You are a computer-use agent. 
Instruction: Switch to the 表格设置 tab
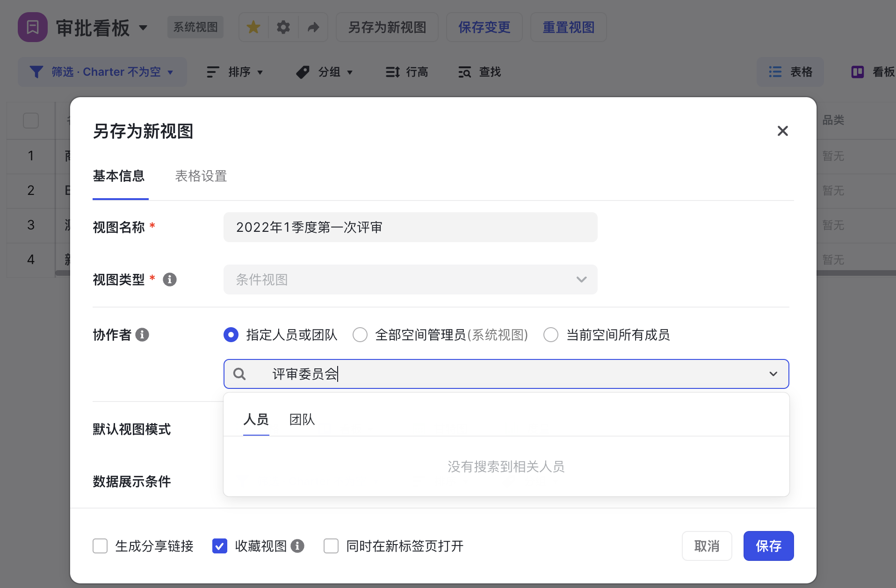(x=201, y=176)
